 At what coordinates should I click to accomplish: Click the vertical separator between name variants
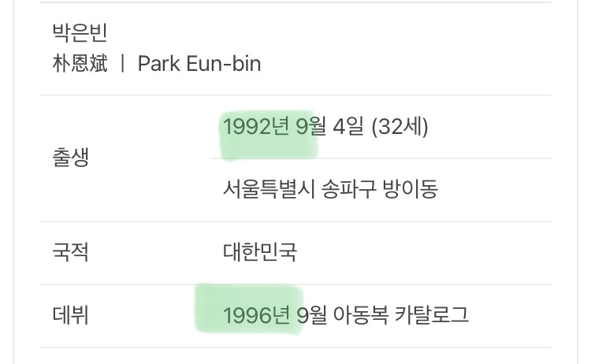[122, 63]
